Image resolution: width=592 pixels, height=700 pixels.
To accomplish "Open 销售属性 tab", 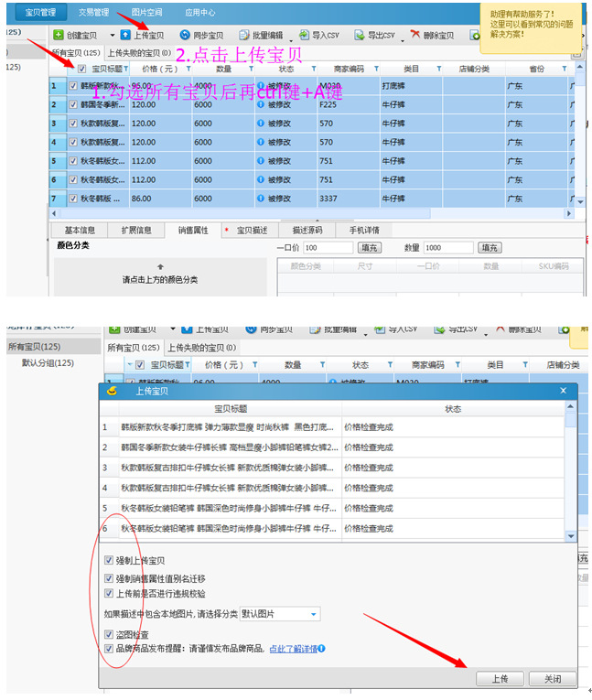I will point(193,230).
